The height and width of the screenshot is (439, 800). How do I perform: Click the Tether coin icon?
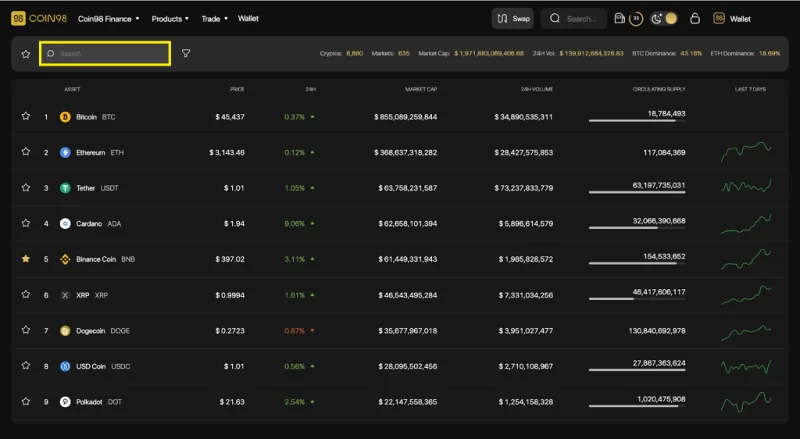pos(65,188)
